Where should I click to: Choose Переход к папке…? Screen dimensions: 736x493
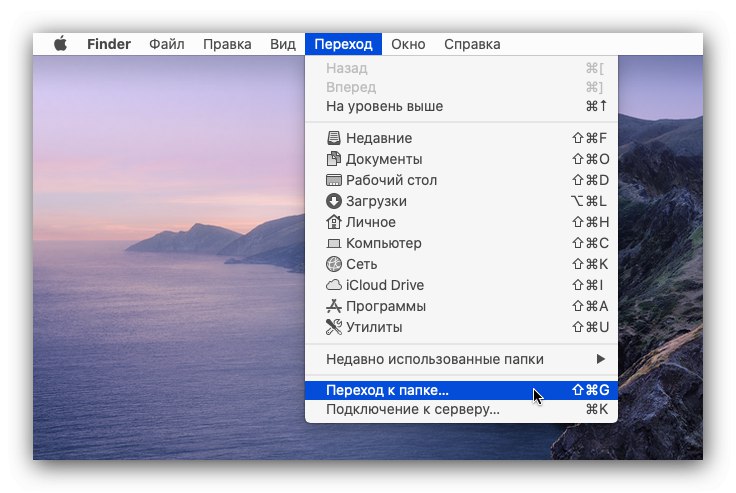pos(461,390)
